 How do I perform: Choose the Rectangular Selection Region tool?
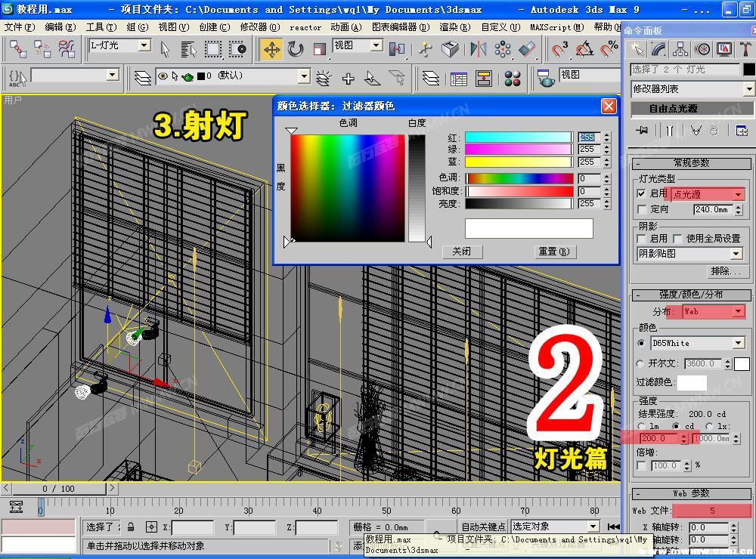[x=213, y=49]
